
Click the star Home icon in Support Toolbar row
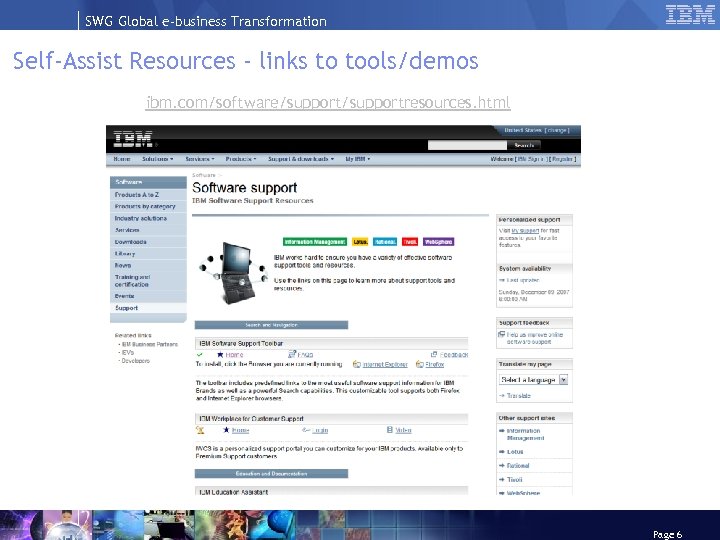pyautogui.click(x=220, y=354)
